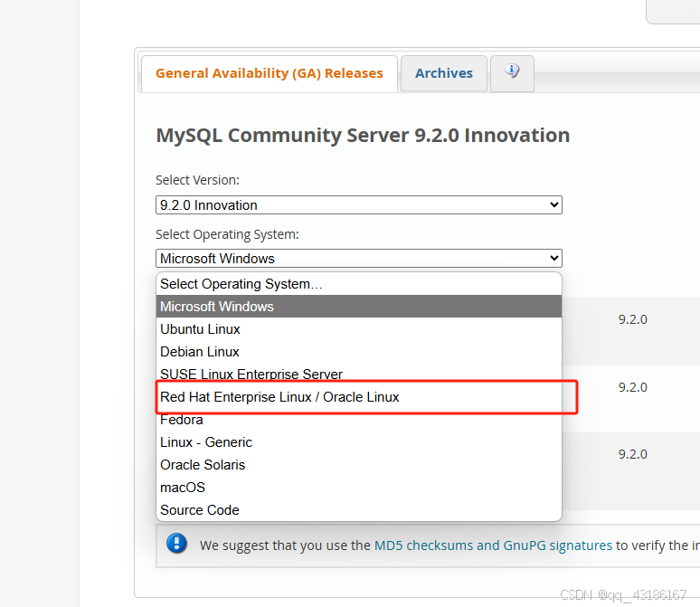Click the blue exclamation notice icon
Screen dimensions: 700x607
tap(176, 544)
